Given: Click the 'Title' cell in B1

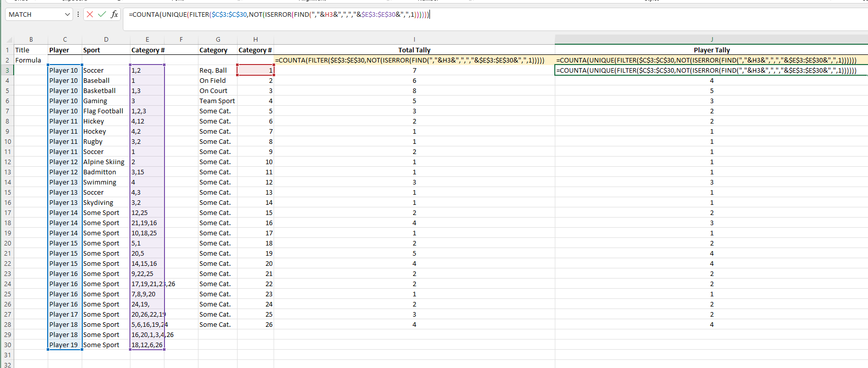Looking at the screenshot, I should click(x=31, y=50).
